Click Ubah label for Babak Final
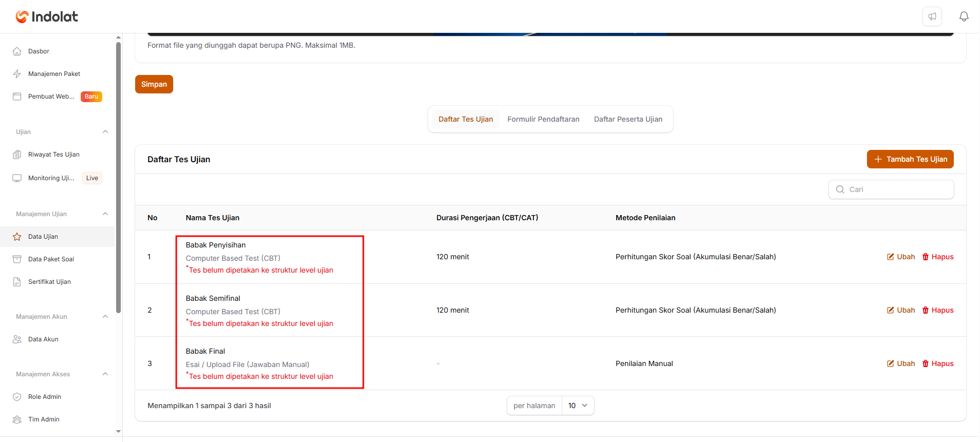This screenshot has height=442, width=980. click(x=906, y=363)
